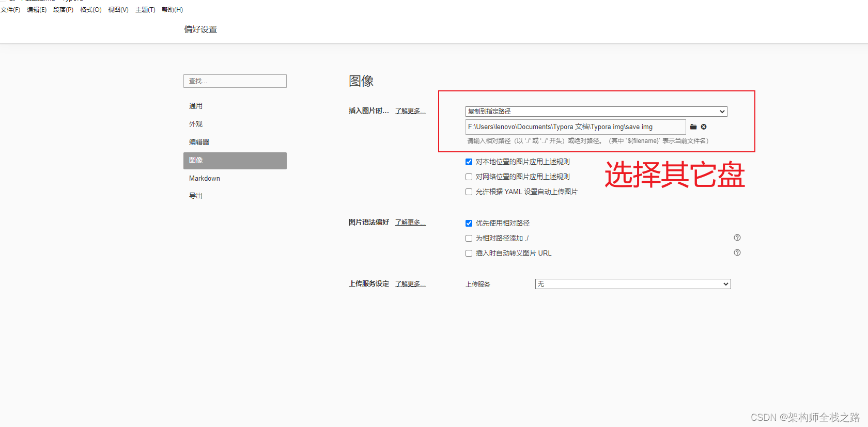Viewport: 868px width, 427px height.
Task: Click 了解更多 link beside 图片语法偏好
Action: [x=411, y=223]
